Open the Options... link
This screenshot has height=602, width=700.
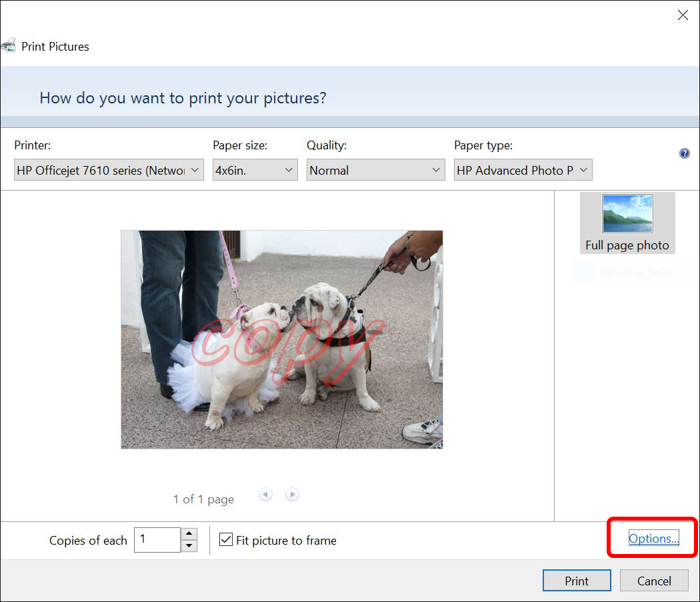(x=653, y=538)
